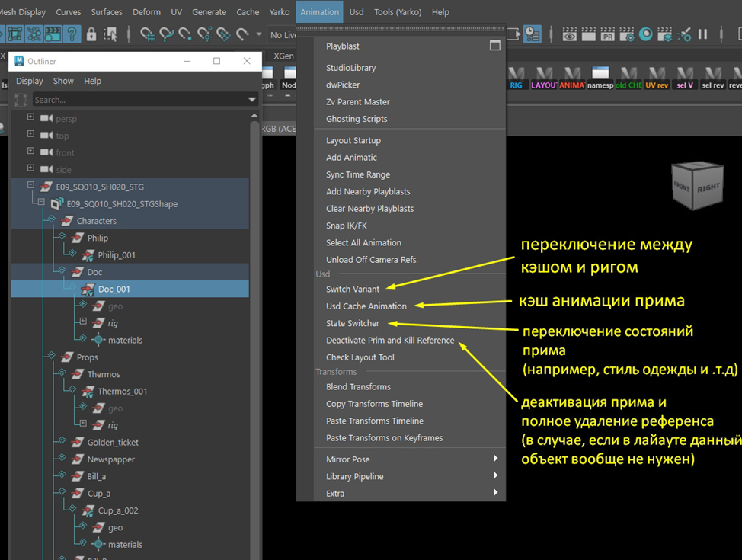Open the Deform menu
742x560 pixels.
click(146, 12)
